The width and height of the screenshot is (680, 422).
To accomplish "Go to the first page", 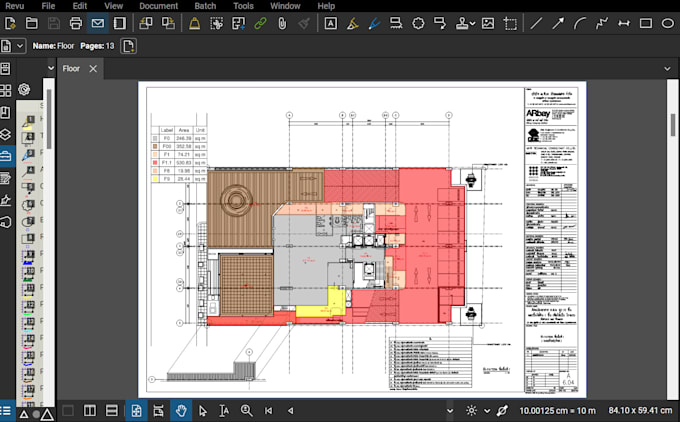I will pyautogui.click(x=268, y=410).
